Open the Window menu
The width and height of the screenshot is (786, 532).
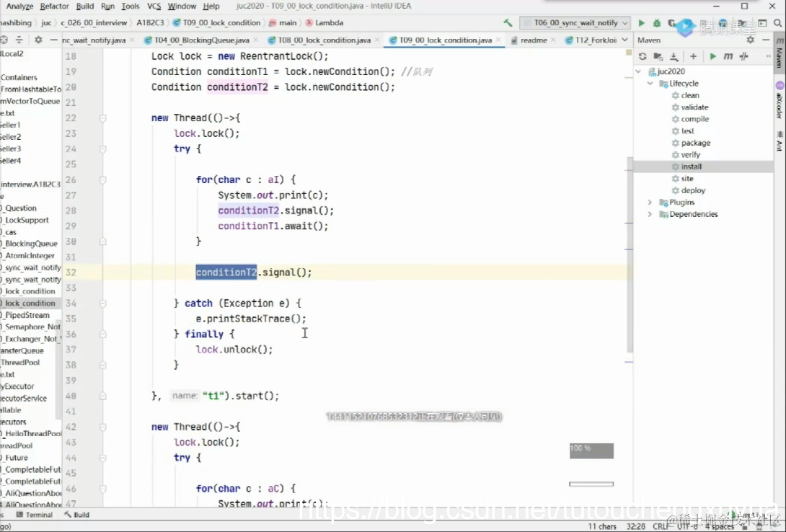182,6
